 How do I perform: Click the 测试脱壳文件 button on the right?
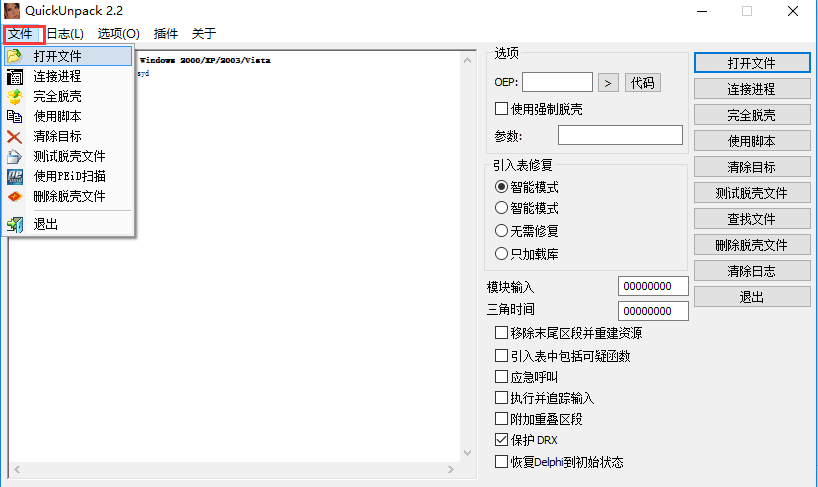[752, 193]
